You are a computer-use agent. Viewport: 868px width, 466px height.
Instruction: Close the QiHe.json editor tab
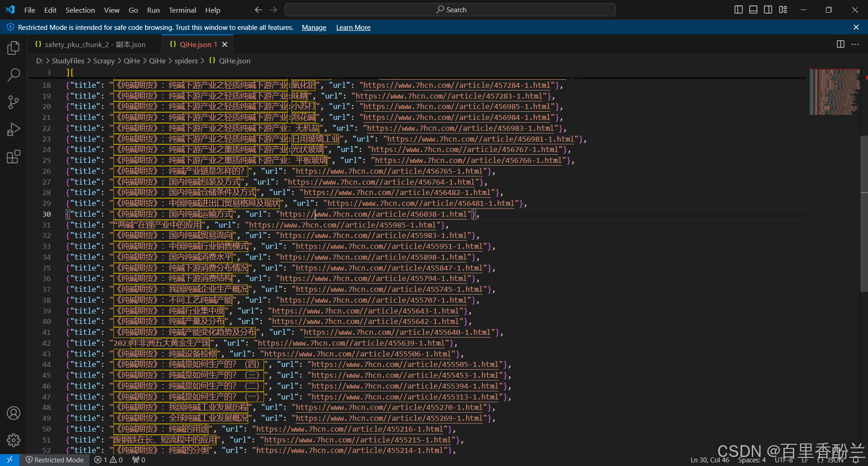pyautogui.click(x=225, y=44)
